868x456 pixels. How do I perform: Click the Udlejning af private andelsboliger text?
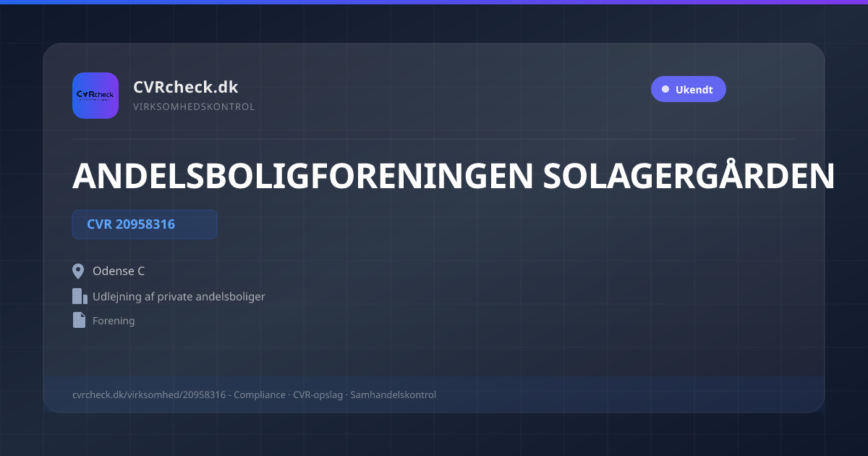tap(179, 297)
